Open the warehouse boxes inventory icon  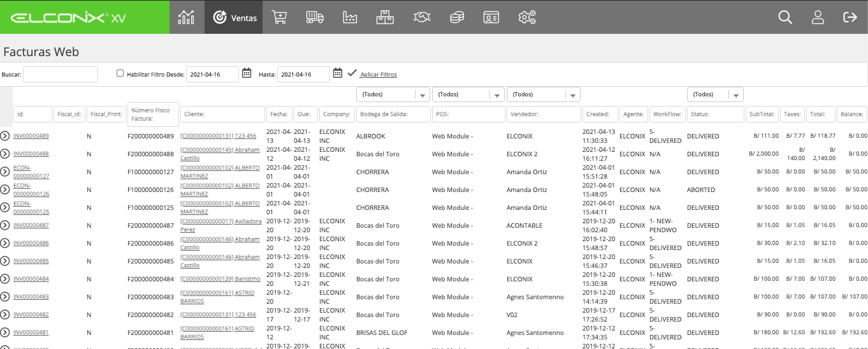[x=385, y=17]
